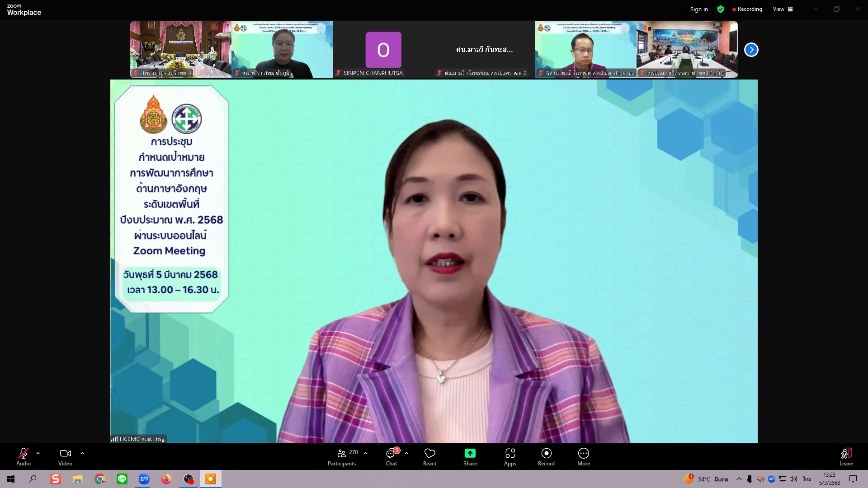Click the microphone tray icon
Image resolution: width=868 pixels, height=488 pixels.
click(750, 479)
